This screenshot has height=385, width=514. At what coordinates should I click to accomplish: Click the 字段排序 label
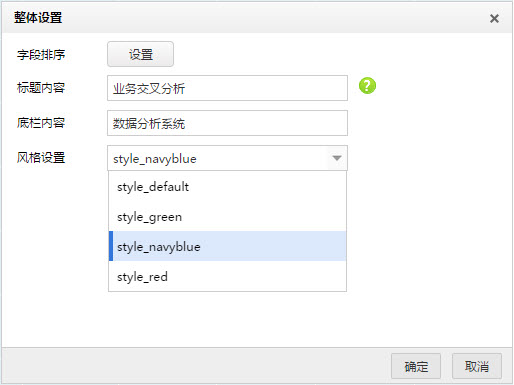(x=41, y=54)
